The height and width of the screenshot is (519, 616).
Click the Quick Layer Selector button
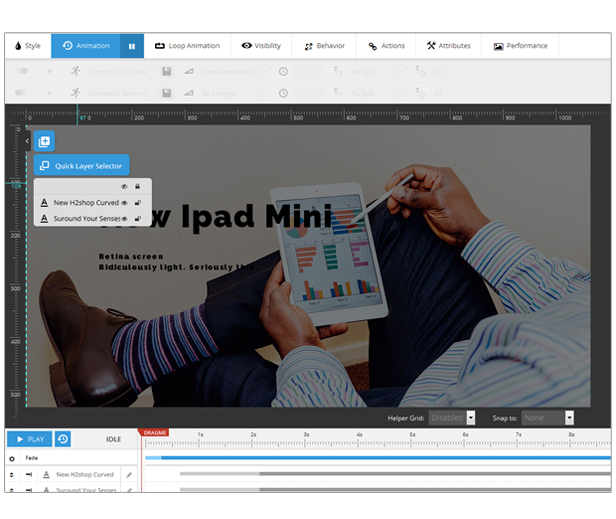pyautogui.click(x=82, y=165)
